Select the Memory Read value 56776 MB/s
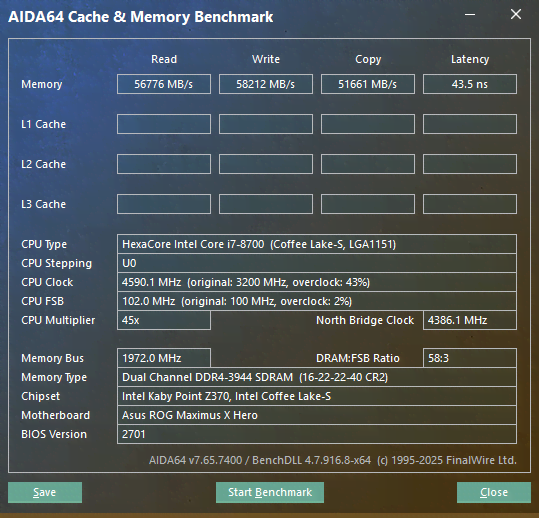 click(x=164, y=84)
